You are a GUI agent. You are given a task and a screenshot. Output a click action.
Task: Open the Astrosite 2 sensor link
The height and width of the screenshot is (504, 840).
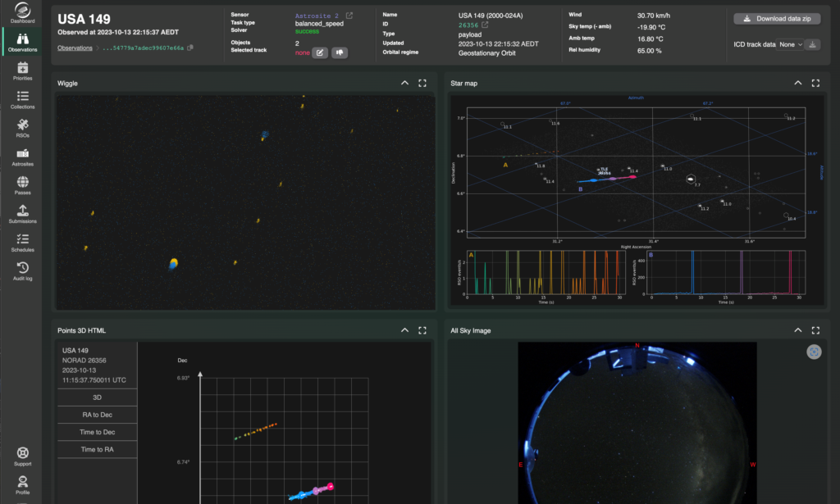pyautogui.click(x=317, y=16)
